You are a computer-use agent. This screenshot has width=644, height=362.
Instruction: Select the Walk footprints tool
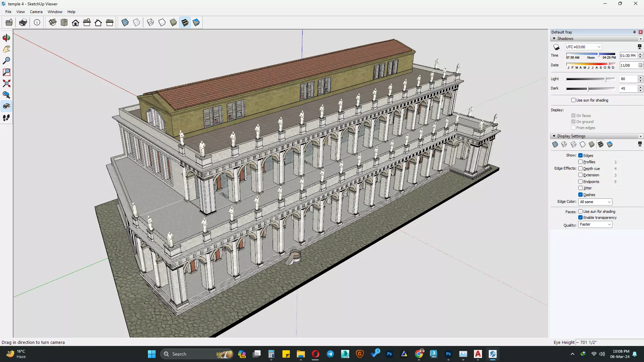(6, 118)
